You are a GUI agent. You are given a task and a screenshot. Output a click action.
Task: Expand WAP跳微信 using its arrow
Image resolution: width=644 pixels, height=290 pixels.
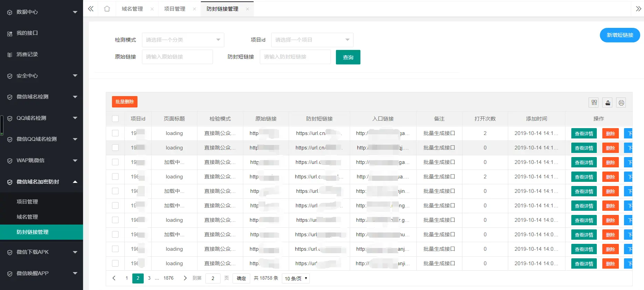point(75,160)
